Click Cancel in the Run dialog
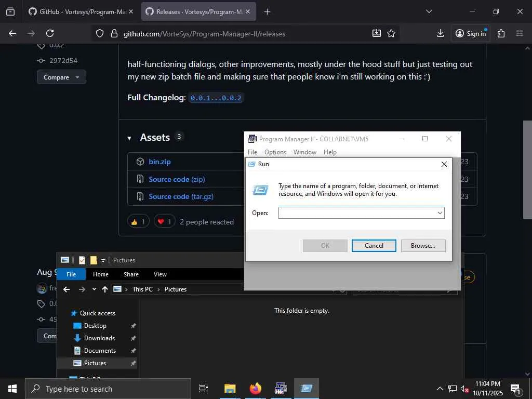The height and width of the screenshot is (399, 532). click(x=374, y=246)
